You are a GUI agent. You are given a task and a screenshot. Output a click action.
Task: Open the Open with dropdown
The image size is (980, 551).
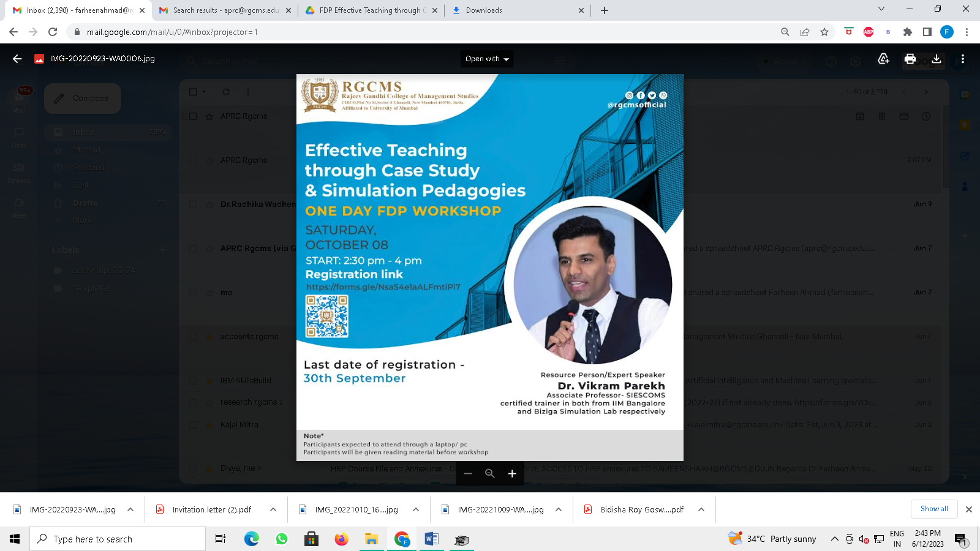[x=487, y=59]
